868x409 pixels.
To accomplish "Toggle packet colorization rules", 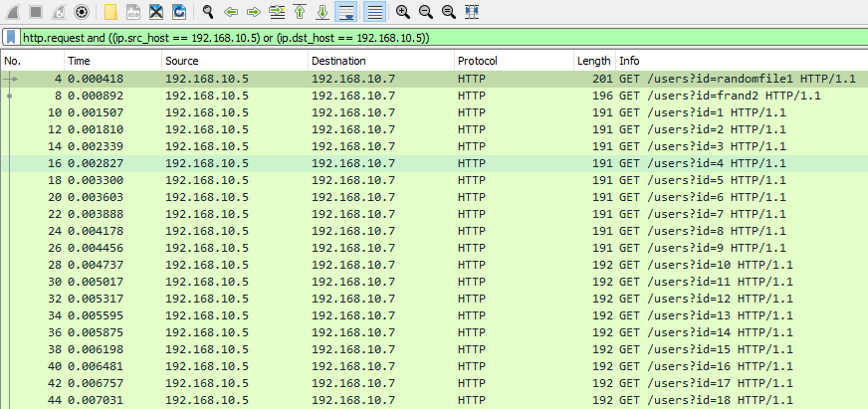I will click(374, 12).
